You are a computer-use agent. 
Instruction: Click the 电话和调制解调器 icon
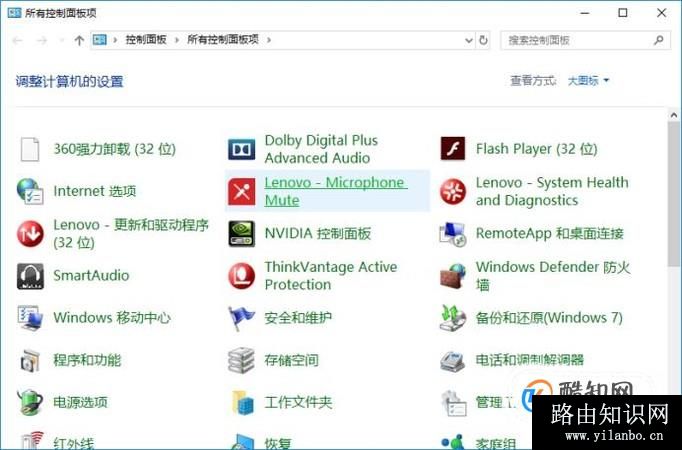[x=453, y=360]
